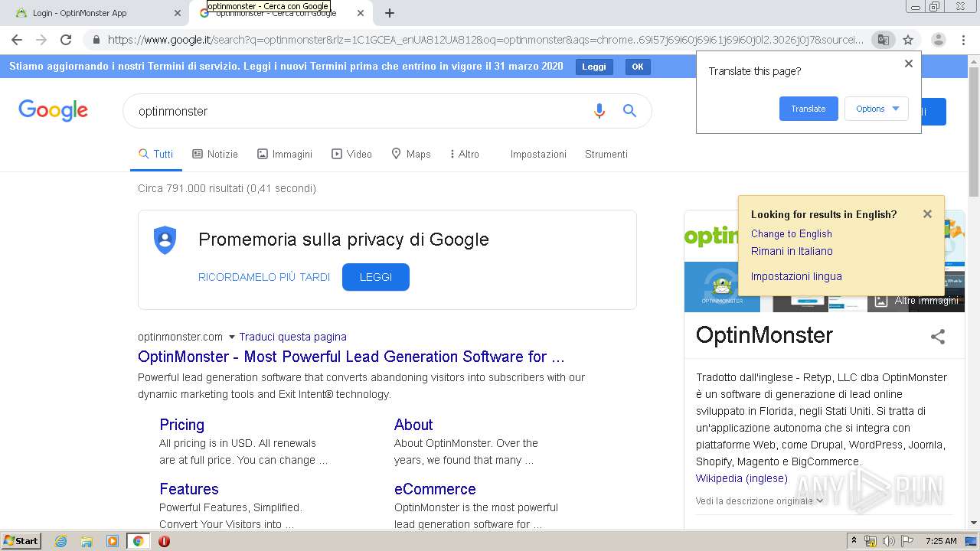980x551 pixels.
Task: Click the share icon next to OptinMonster
Action: pos(938,336)
